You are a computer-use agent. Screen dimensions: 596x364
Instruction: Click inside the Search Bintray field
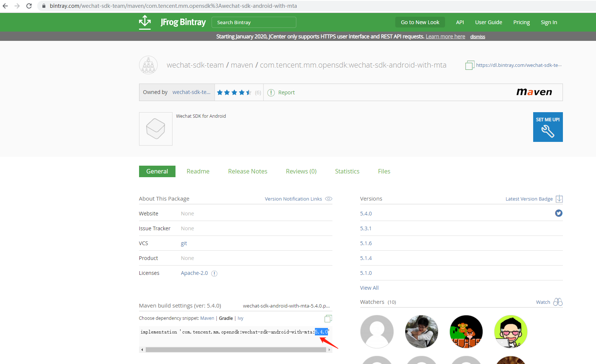254,22
